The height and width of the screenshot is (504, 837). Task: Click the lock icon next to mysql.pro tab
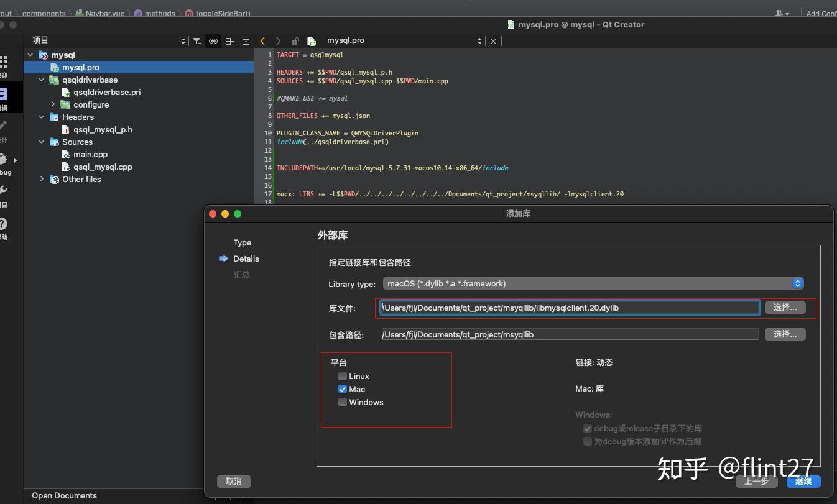pos(295,40)
